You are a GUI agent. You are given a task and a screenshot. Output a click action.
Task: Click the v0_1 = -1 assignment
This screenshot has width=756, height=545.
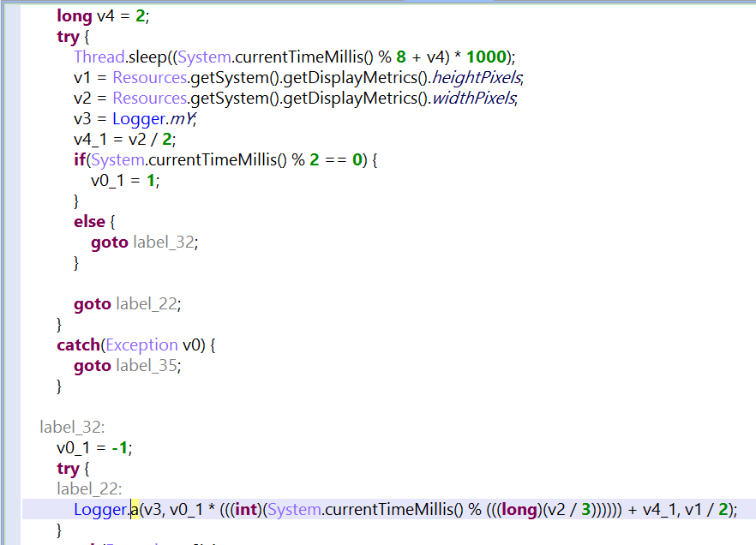pos(94,447)
